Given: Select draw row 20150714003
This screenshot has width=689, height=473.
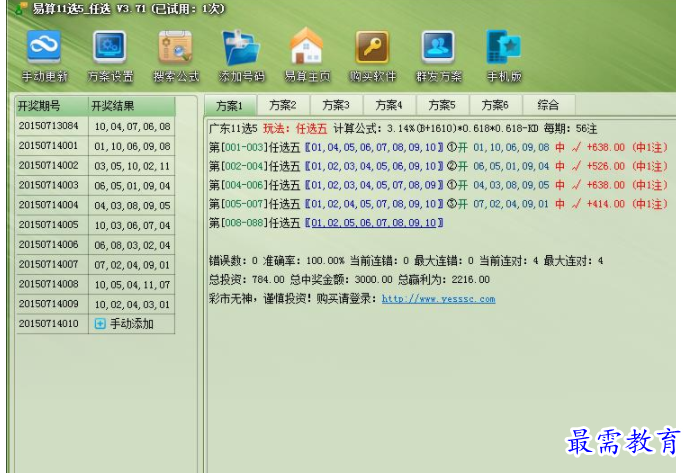Looking at the screenshot, I should tap(95, 186).
